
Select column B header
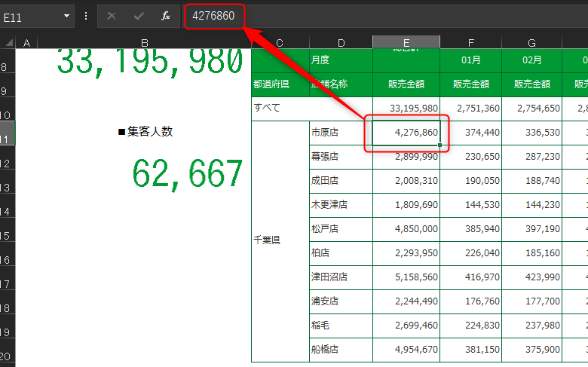click(145, 42)
